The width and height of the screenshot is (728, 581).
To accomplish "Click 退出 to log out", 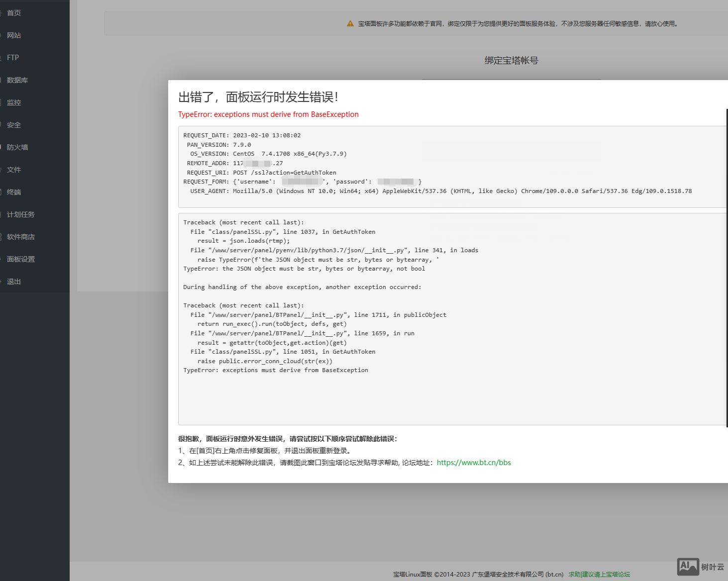I will click(14, 282).
